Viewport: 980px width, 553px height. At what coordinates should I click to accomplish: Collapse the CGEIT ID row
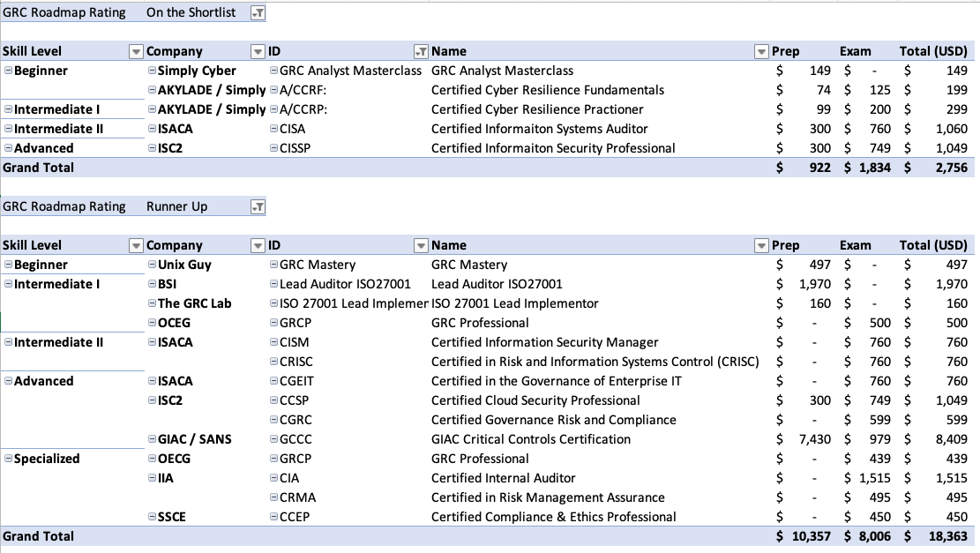(x=273, y=381)
